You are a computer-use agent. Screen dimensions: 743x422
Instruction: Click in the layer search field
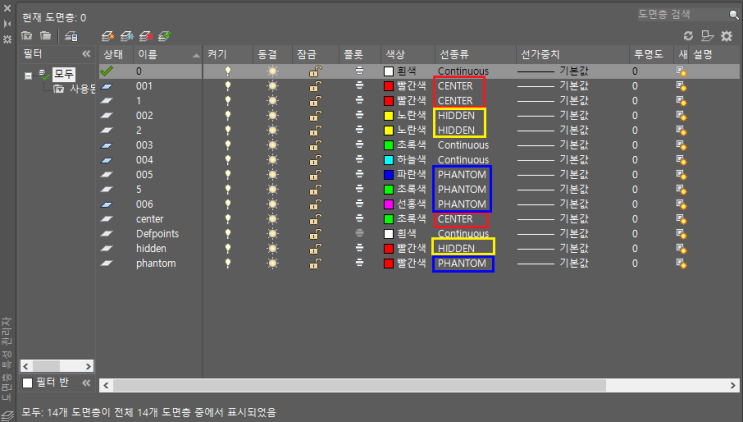(682, 15)
